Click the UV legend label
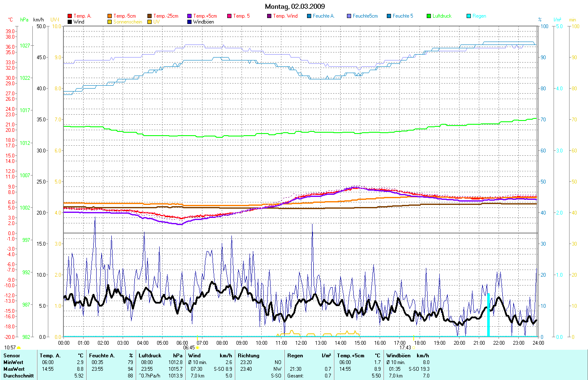588x380 pixels. [x=156, y=22]
